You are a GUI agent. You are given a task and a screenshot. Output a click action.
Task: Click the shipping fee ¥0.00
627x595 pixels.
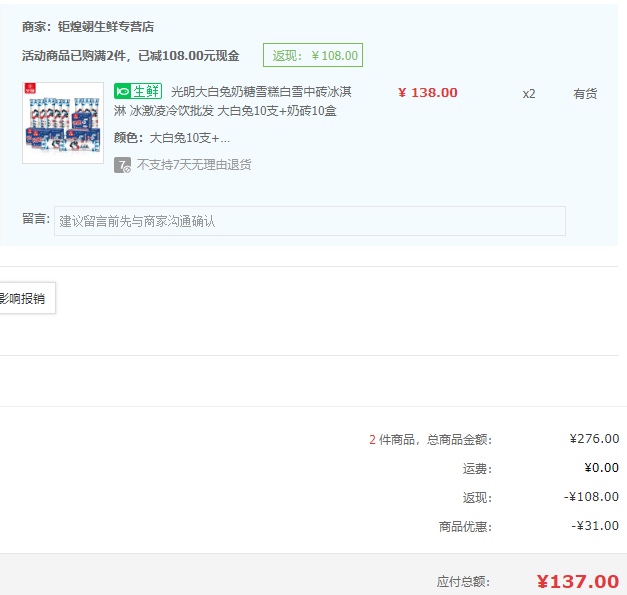tap(601, 467)
